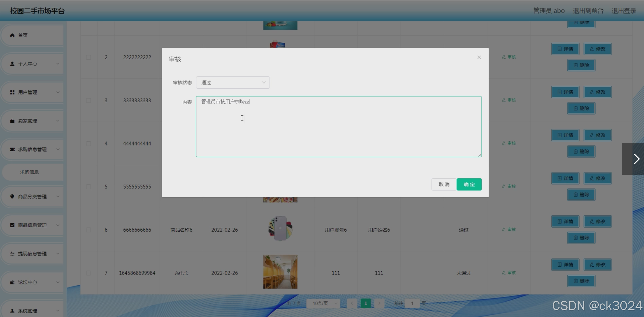Viewport: 644px width, 317px height.
Task: Check the checkbox for row 6
Action: tap(89, 230)
